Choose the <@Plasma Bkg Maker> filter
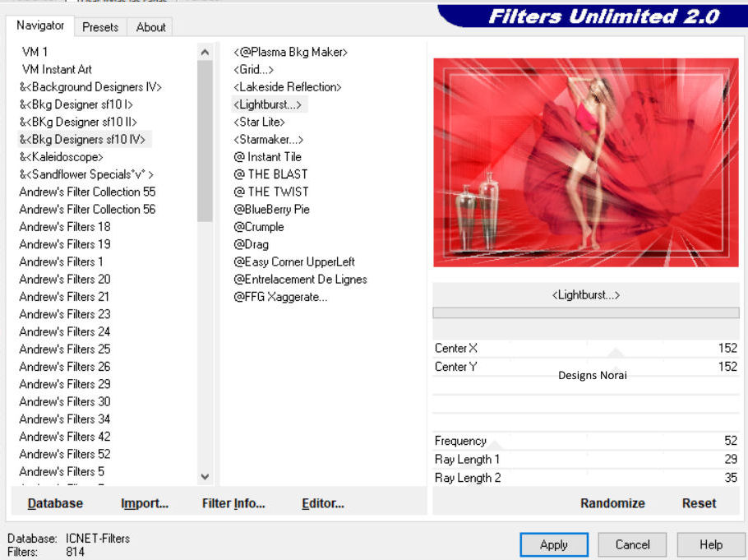The width and height of the screenshot is (748, 560). tap(290, 52)
